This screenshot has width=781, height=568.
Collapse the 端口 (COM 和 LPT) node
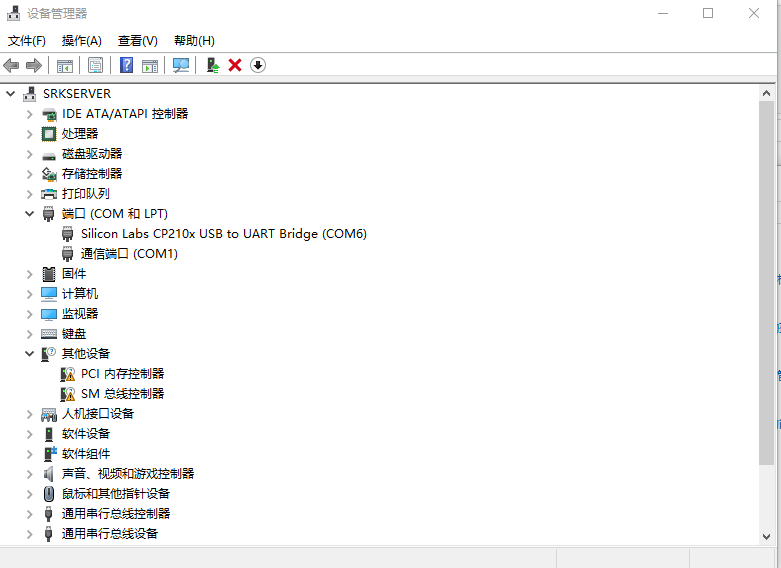[x=30, y=214]
